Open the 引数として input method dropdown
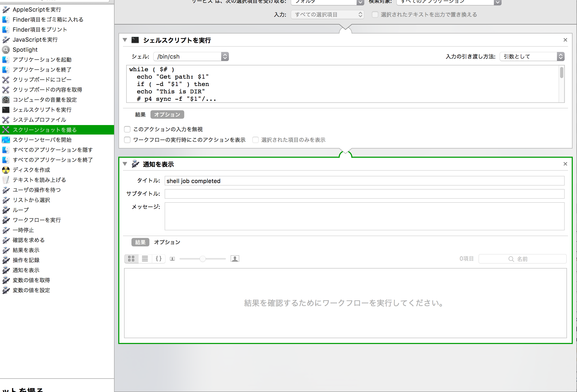The width and height of the screenshot is (577, 392). 532,56
